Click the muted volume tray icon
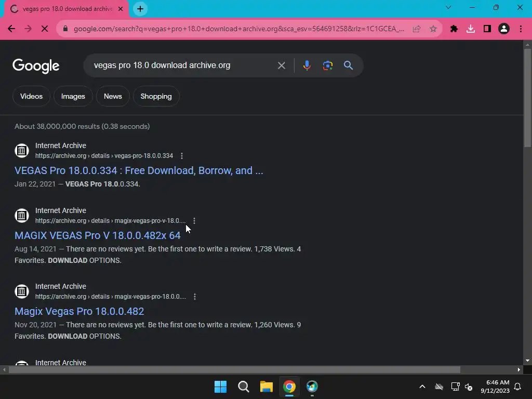 [469, 387]
